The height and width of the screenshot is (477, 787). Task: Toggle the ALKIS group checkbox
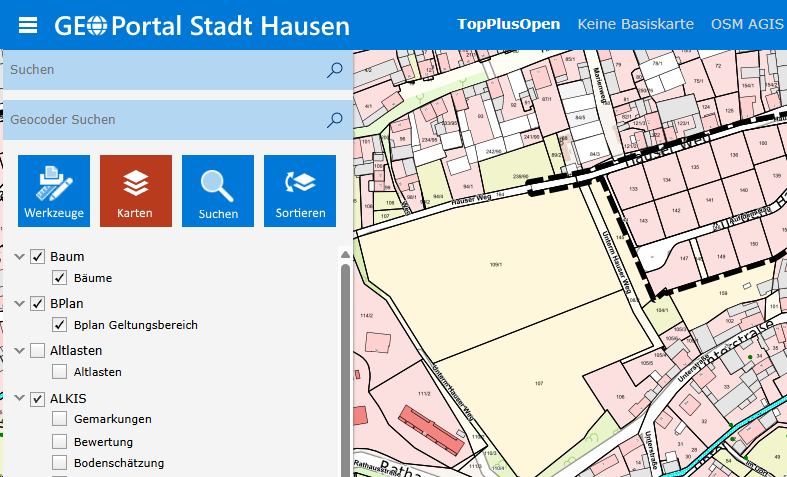coord(38,399)
